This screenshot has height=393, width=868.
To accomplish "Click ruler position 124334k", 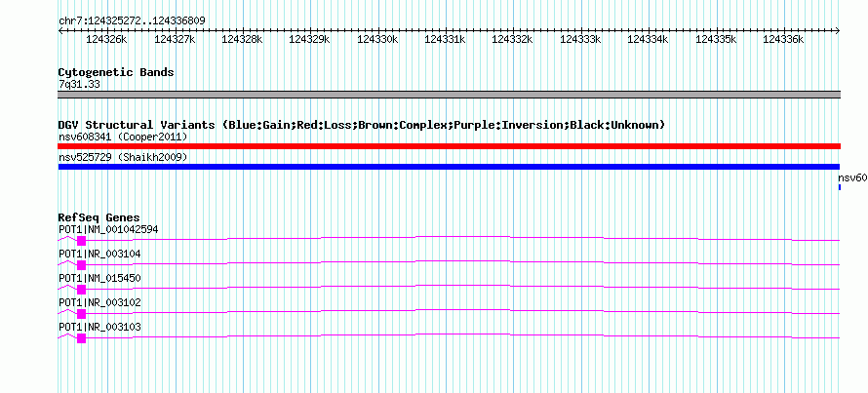I will [x=649, y=39].
